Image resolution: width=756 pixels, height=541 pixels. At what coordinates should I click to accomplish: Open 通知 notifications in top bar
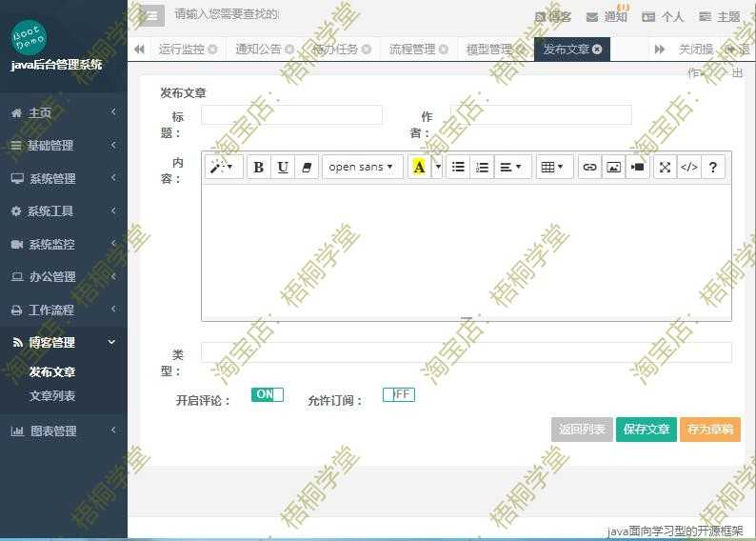[x=607, y=17]
